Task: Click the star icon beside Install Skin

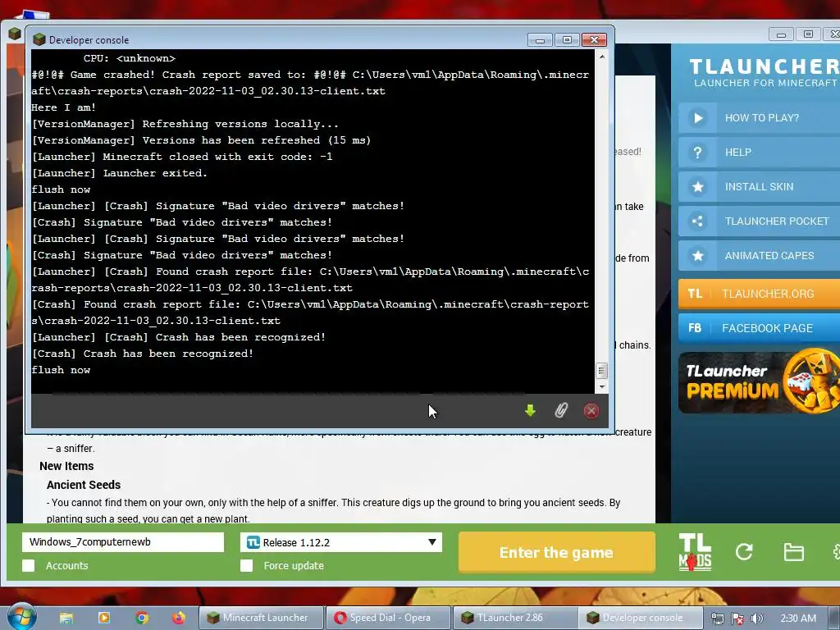Action: point(698,187)
